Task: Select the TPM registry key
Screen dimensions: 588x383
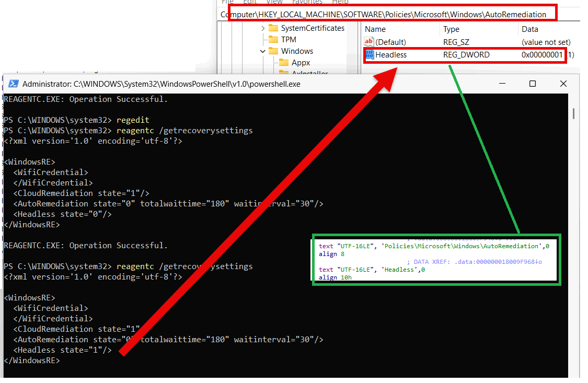Action: coord(289,40)
